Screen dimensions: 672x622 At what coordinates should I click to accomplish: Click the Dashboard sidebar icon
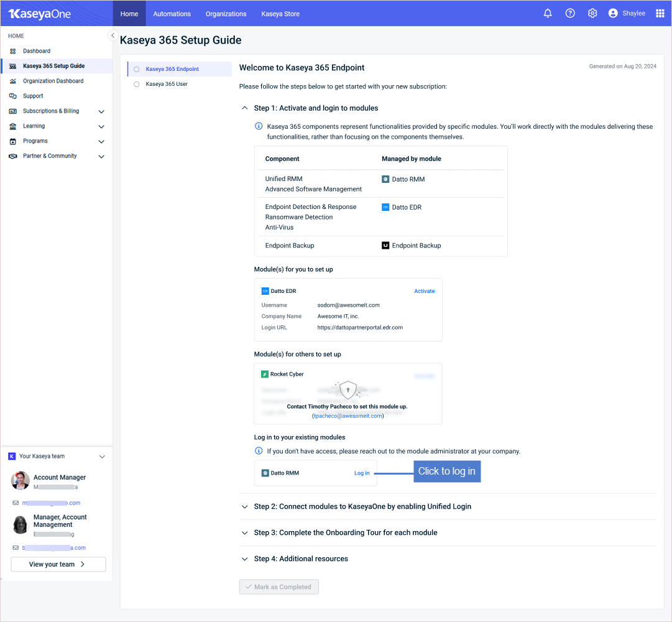click(12, 51)
